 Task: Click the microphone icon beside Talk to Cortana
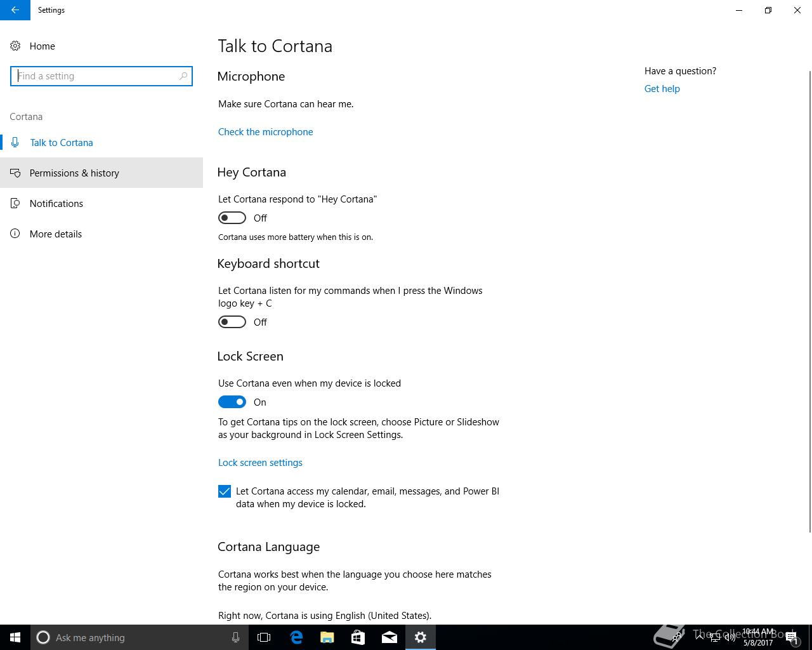15,143
